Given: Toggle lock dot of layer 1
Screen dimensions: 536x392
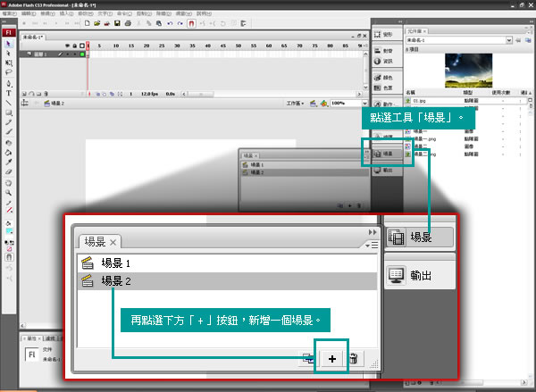Looking at the screenshot, I should (x=74, y=54).
